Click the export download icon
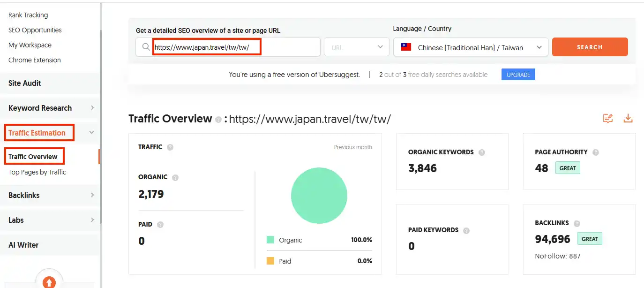This screenshot has height=288, width=644. coord(628,119)
